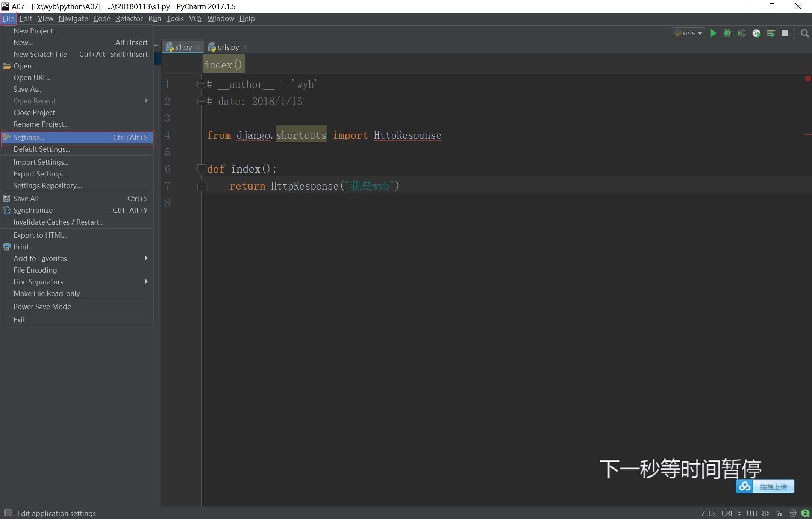The height and width of the screenshot is (519, 812).
Task: Choose New Project... from File menu
Action: 77,31
